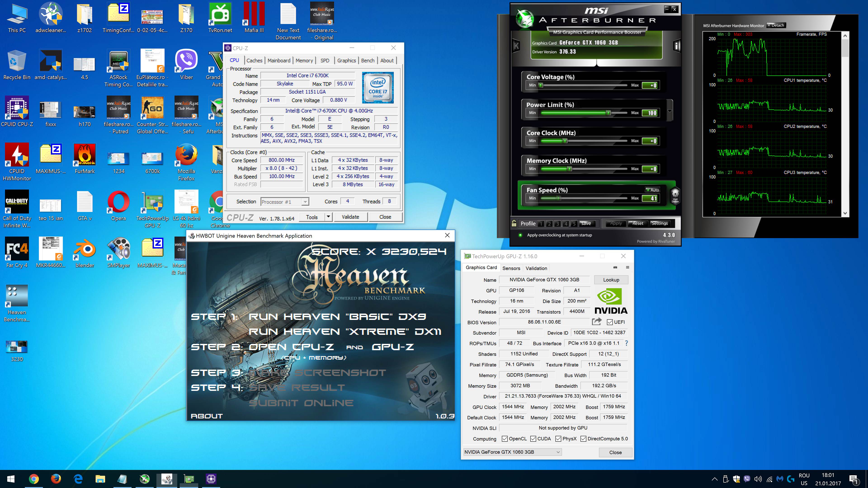
Task: Click the GPU-Z bus interface question mark
Action: (626, 343)
